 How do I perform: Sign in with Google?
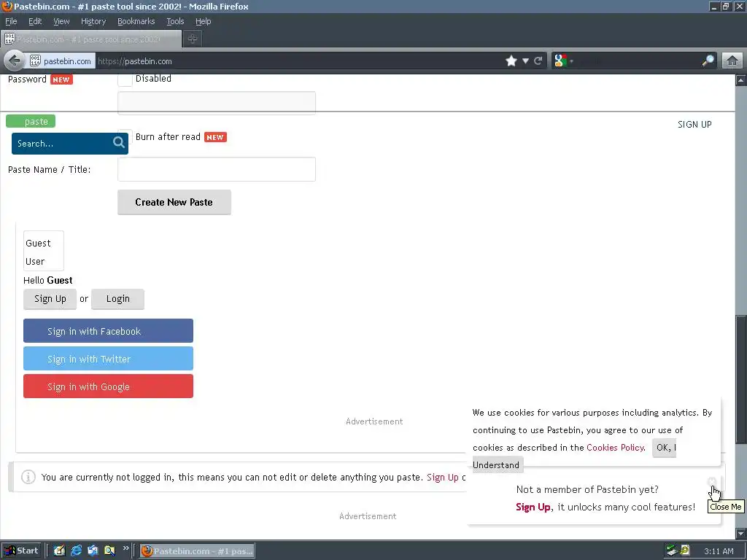tap(108, 386)
